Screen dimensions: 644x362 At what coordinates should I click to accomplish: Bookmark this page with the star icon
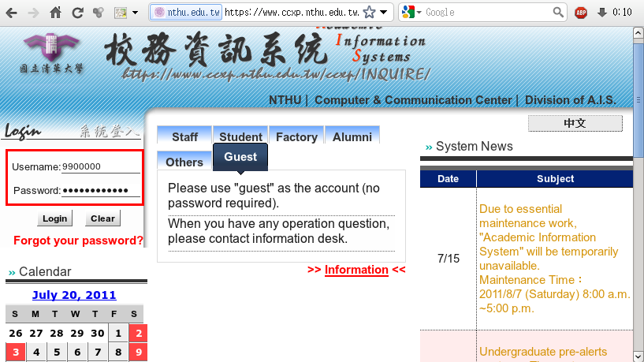point(369,13)
